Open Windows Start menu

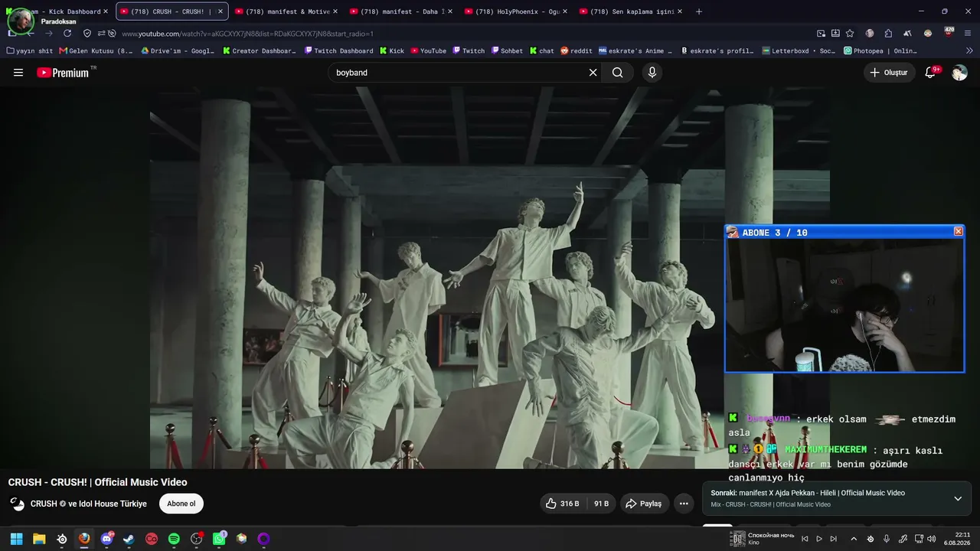pos(16,539)
